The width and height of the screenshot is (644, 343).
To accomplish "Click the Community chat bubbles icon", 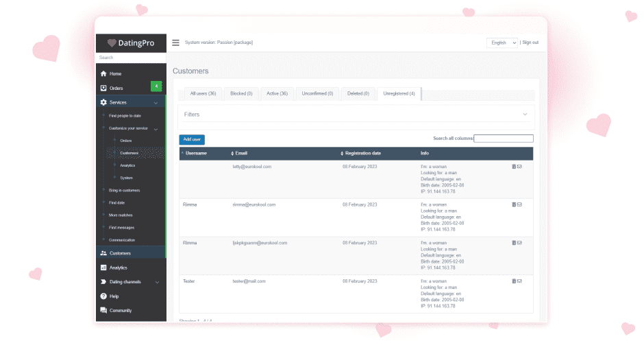I will 103,311.
